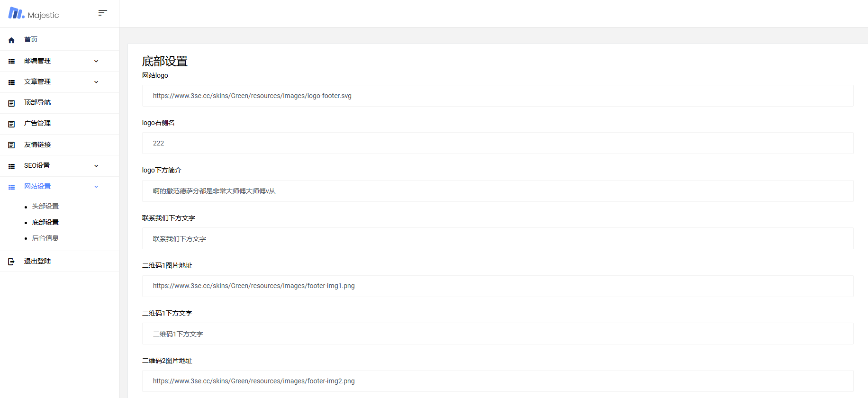Click the document icon beside 友情链接
This screenshot has width=868, height=398.
tap(11, 145)
